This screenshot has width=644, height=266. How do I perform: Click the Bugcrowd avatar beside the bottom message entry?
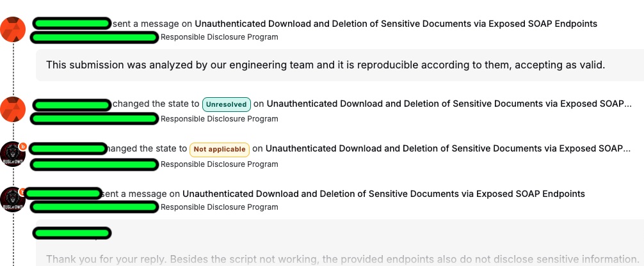point(13,200)
